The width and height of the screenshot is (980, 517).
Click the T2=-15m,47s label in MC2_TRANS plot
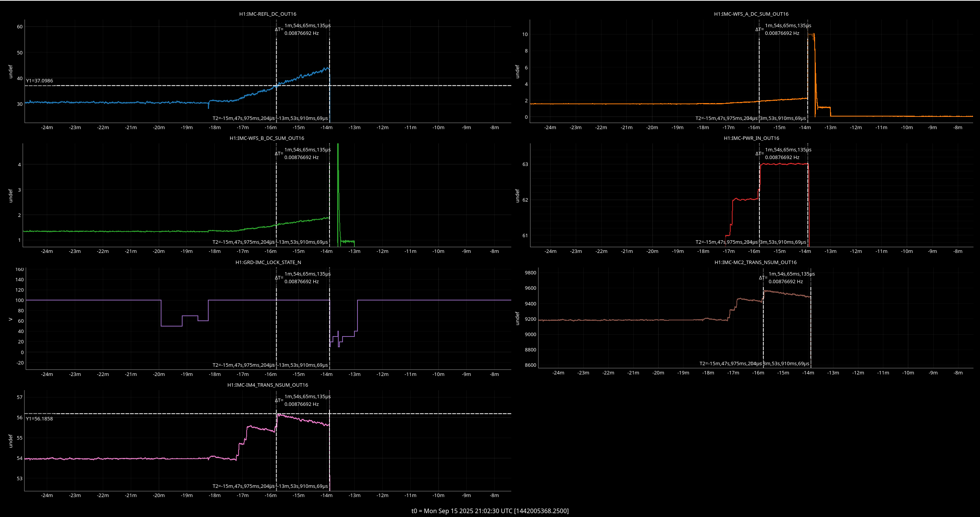[731, 363]
